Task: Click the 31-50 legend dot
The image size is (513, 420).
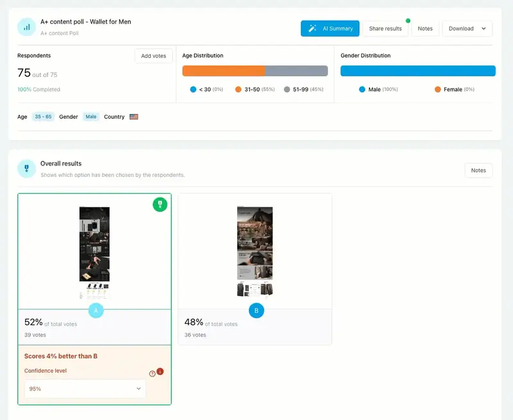Action: [238, 89]
